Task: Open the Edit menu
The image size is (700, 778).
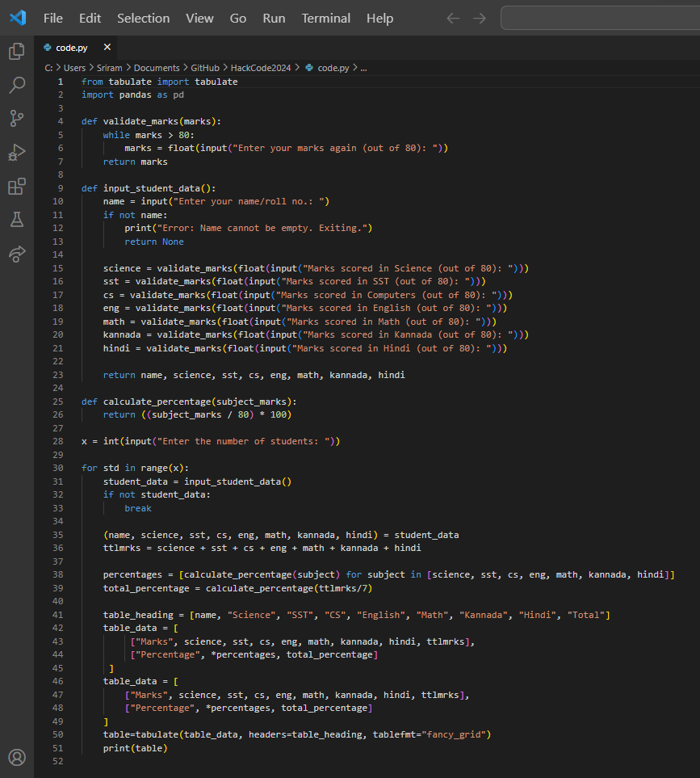Action: pos(90,19)
